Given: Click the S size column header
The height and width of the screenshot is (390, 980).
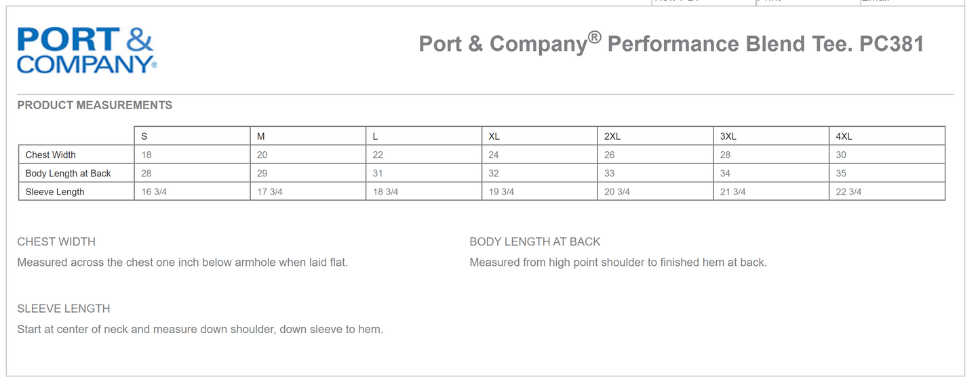Looking at the screenshot, I should [144, 136].
